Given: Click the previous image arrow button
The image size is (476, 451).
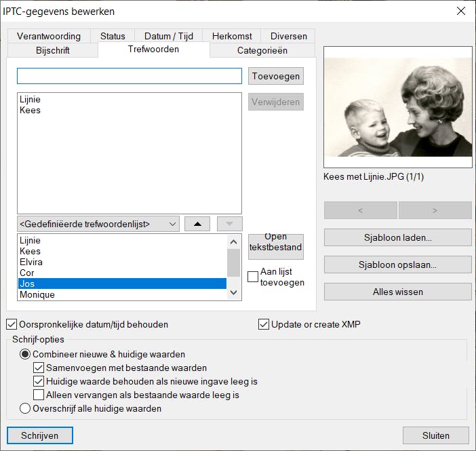Looking at the screenshot, I should (360, 211).
